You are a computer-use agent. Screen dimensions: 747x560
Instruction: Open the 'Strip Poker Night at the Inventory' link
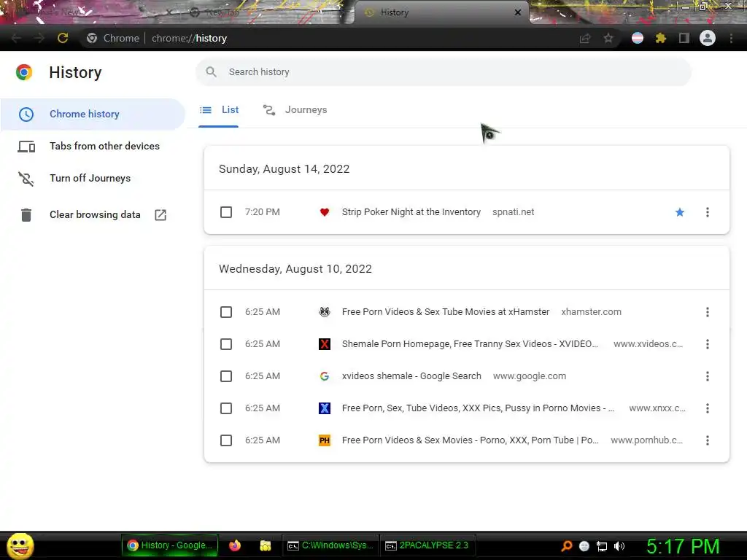pos(411,212)
